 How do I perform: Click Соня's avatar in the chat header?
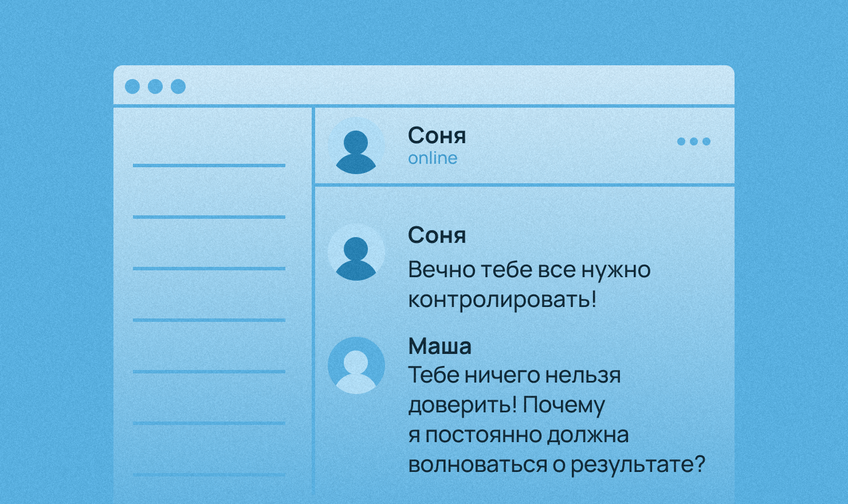[356, 145]
